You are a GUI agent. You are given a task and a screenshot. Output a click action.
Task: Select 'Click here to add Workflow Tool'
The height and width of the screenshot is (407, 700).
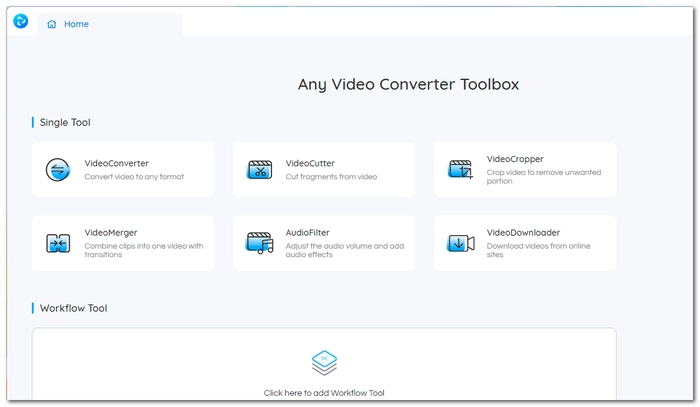tap(324, 393)
